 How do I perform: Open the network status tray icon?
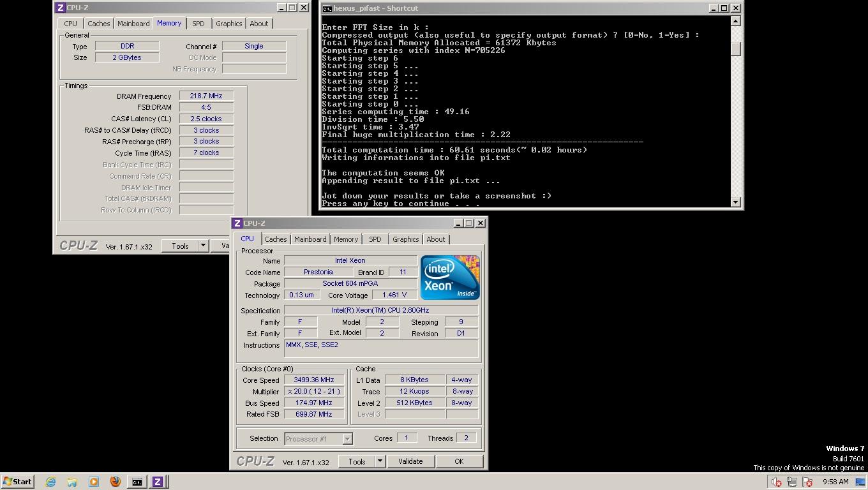(792, 482)
